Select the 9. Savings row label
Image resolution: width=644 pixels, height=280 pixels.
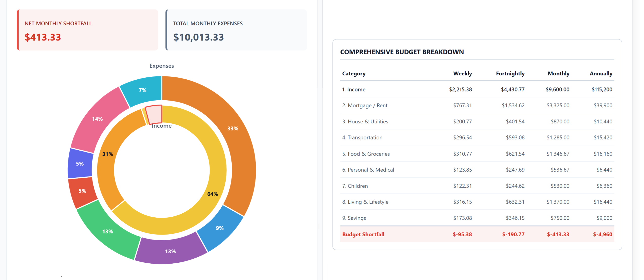point(354,218)
